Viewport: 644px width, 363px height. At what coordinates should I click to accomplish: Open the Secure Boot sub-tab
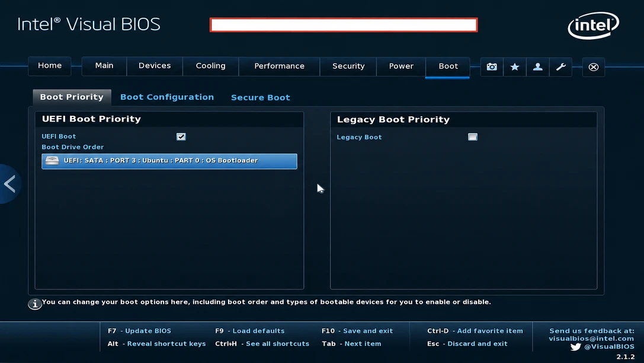pos(261,97)
